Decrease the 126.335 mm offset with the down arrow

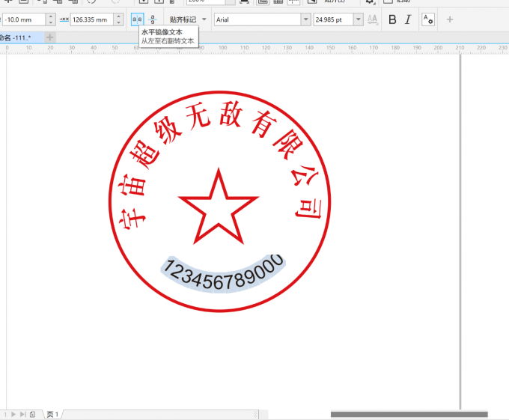pyautogui.click(x=118, y=22)
